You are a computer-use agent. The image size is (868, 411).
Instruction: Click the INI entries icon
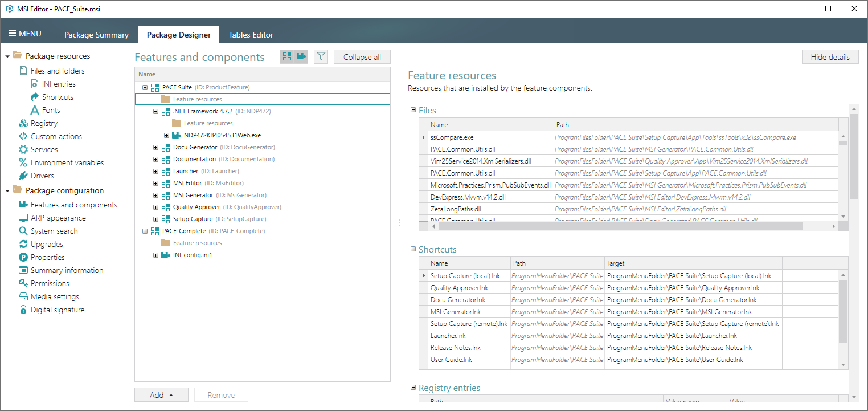pyautogui.click(x=35, y=84)
